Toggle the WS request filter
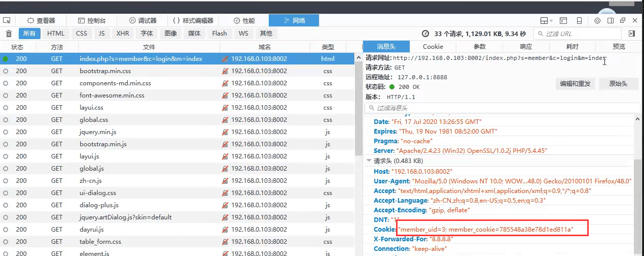644x256 pixels. (243, 34)
